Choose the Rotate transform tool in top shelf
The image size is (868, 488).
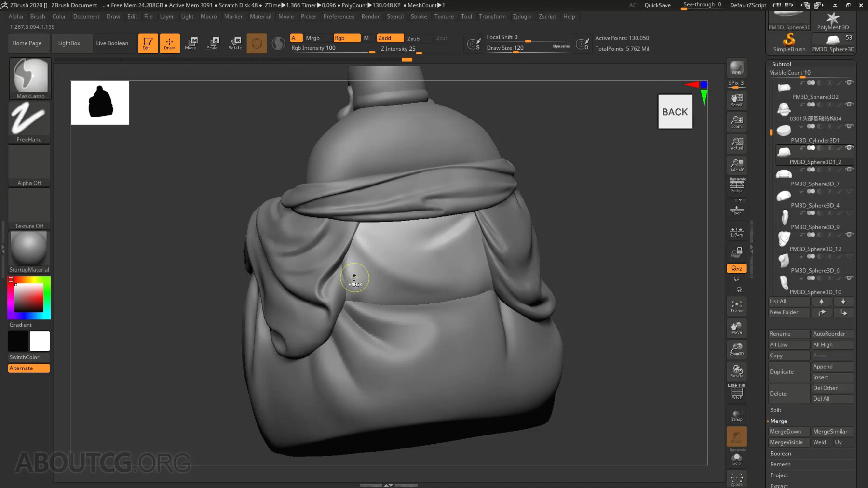click(235, 43)
